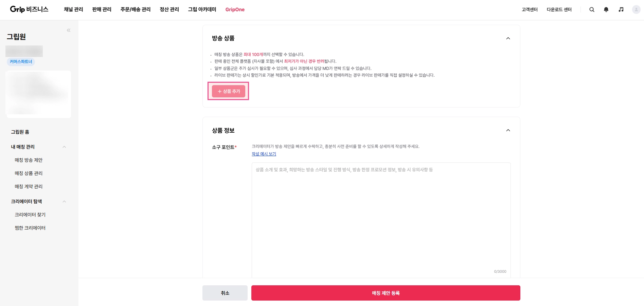644x306 pixels.
Task: Click the music note icon
Action: pyautogui.click(x=621, y=9)
